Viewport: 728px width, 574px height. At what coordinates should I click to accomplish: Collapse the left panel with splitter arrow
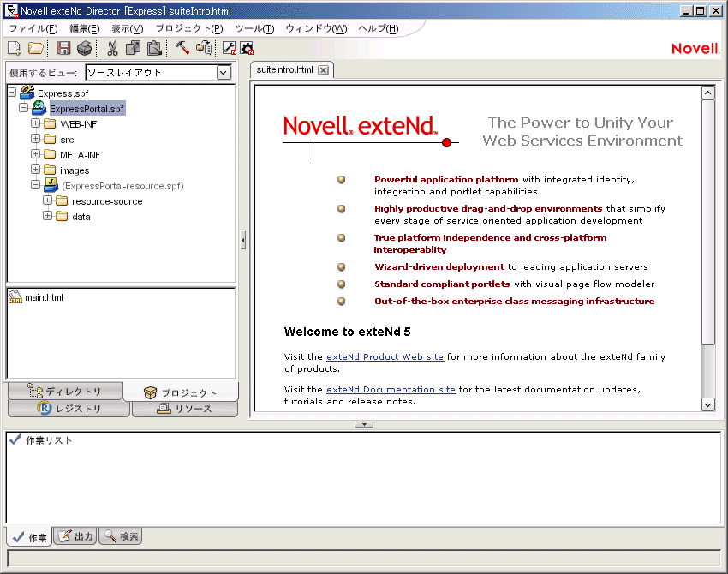[x=243, y=240]
